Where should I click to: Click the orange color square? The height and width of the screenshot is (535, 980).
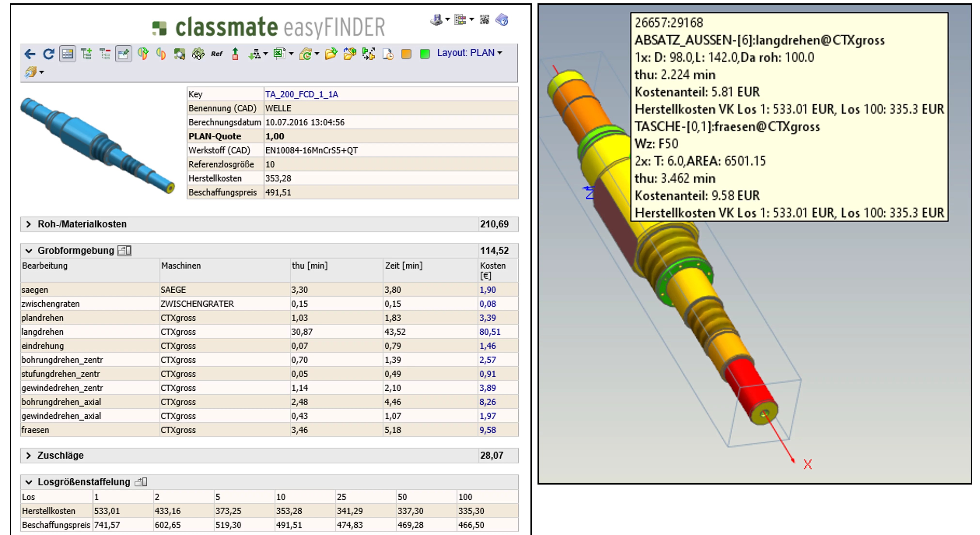[406, 54]
